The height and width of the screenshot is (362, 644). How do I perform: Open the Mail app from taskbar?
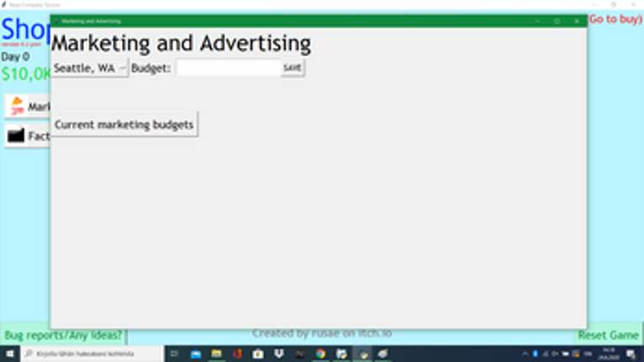195,354
